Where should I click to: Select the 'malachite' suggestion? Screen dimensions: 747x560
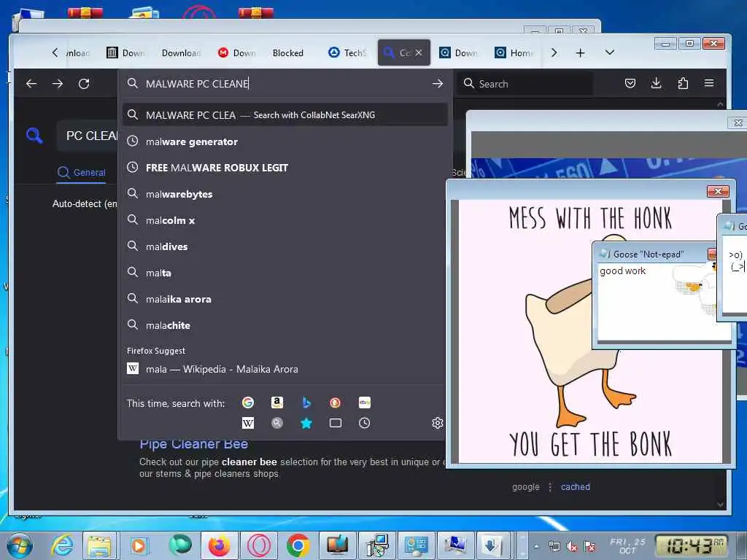285,325
